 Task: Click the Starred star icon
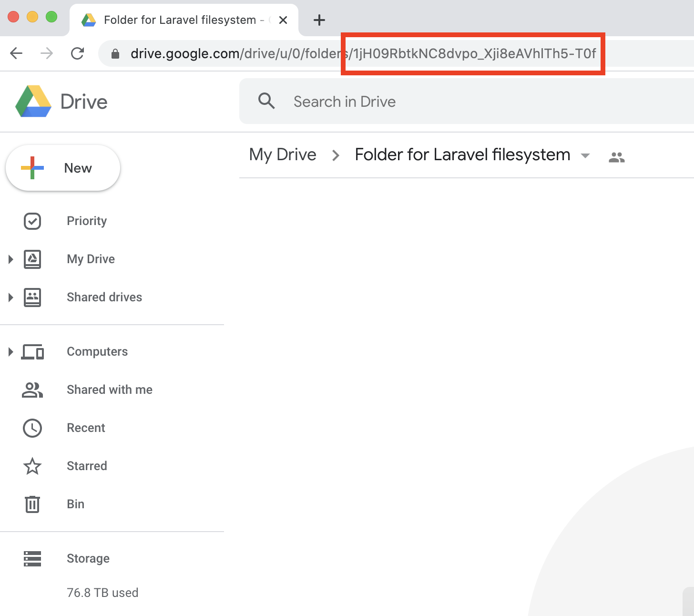point(32,466)
